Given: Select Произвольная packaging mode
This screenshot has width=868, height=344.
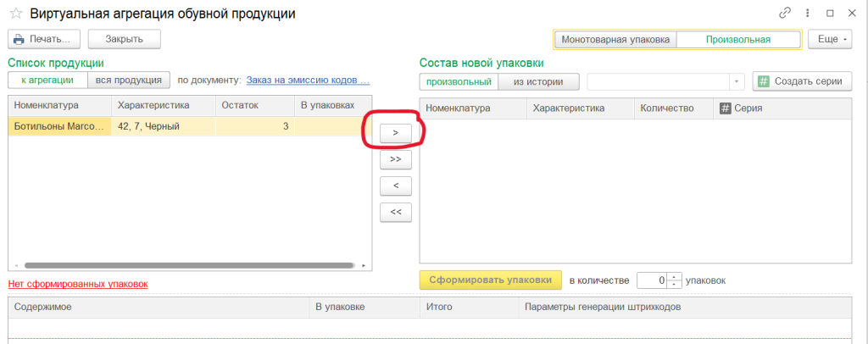Looking at the screenshot, I should tap(738, 40).
